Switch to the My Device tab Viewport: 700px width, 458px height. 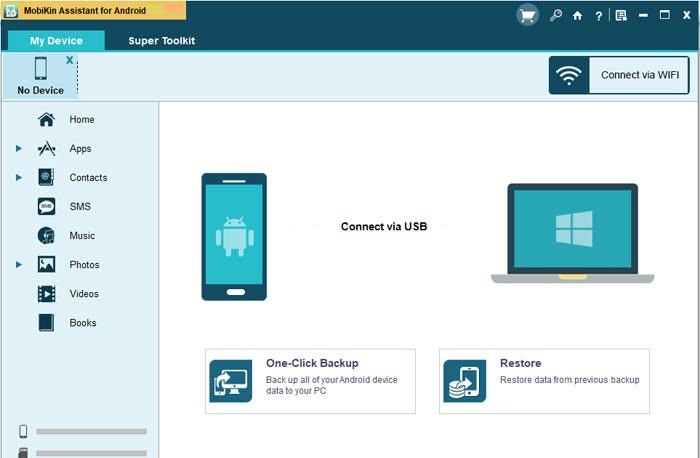56,41
